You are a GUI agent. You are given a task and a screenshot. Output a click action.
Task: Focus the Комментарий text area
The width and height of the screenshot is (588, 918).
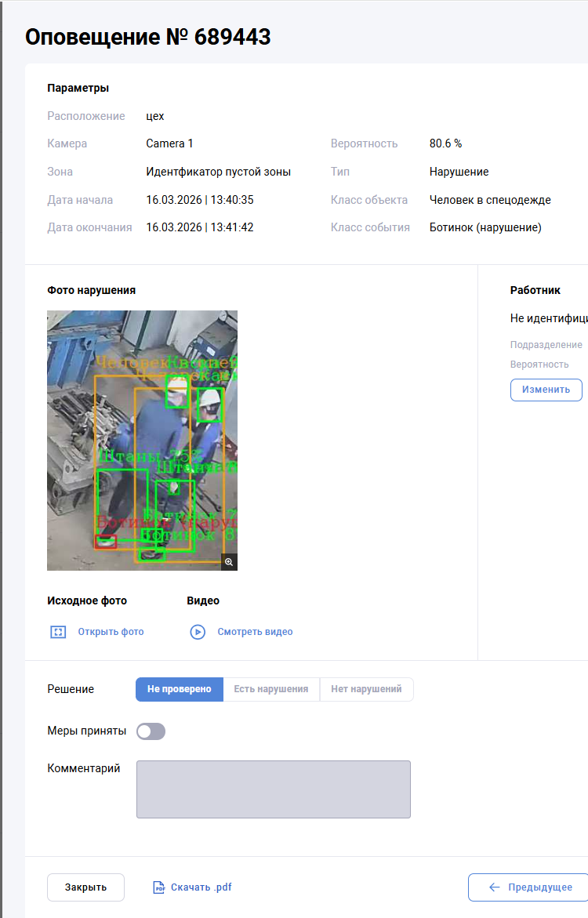[273, 789]
